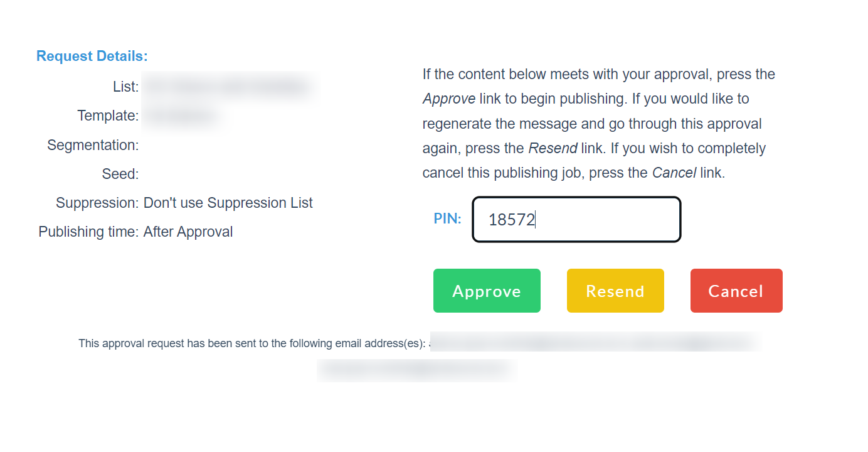Click the List field label
Image resolution: width=868 pixels, height=452 pixels.
125,87
